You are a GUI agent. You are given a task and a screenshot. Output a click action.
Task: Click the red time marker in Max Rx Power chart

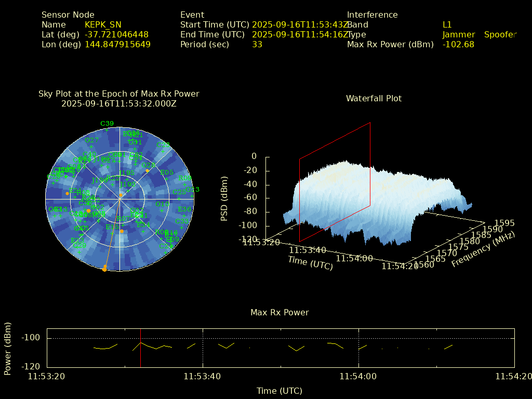pos(140,347)
